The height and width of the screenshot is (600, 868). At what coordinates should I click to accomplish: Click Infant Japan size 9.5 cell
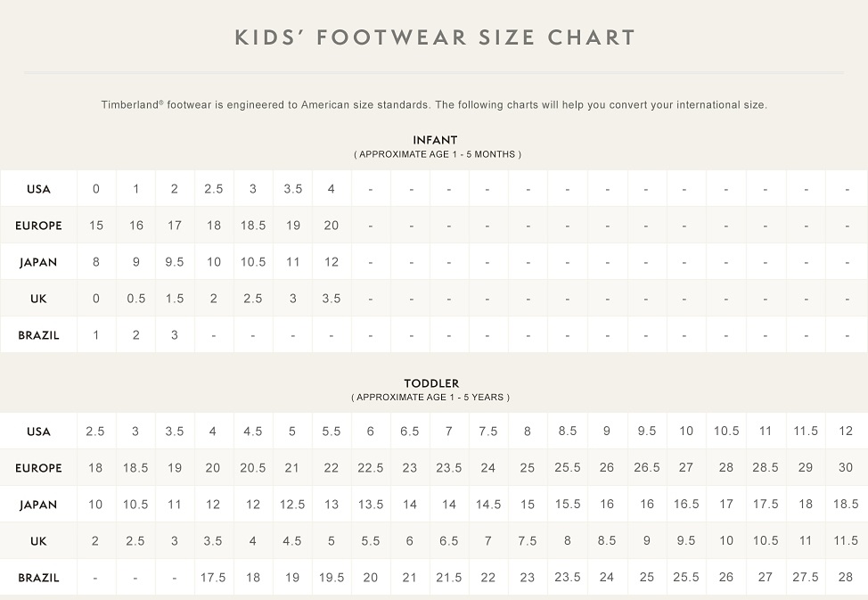point(175,262)
